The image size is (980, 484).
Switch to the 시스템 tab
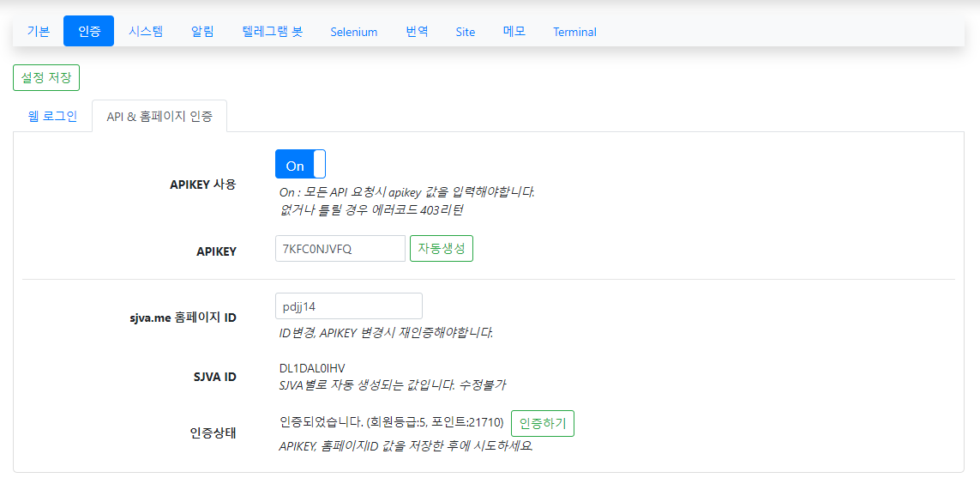(146, 32)
